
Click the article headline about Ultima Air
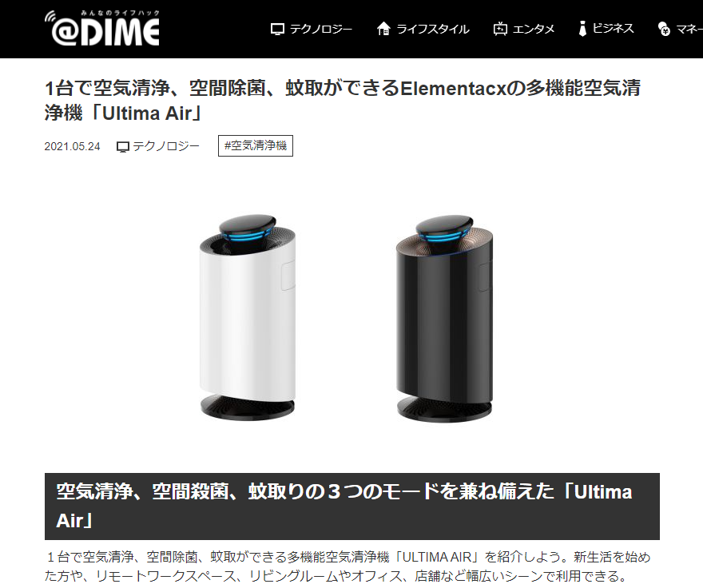click(x=343, y=101)
